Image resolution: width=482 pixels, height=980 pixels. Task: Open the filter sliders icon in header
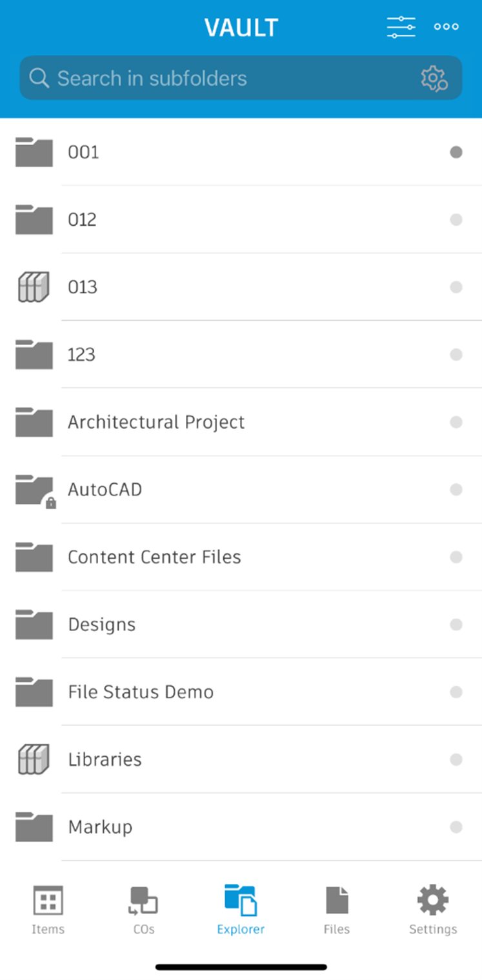(401, 26)
